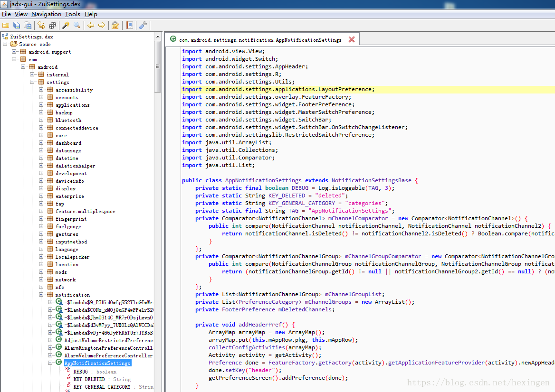Screen dimensions: 555x392
Task: Click the tree scrollbar up arrow
Action: tap(157, 37)
